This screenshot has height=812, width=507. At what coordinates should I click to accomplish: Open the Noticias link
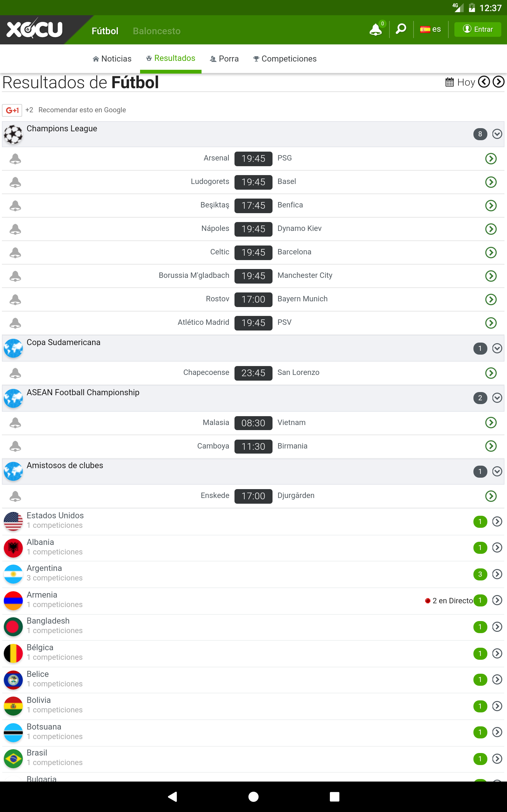click(112, 59)
